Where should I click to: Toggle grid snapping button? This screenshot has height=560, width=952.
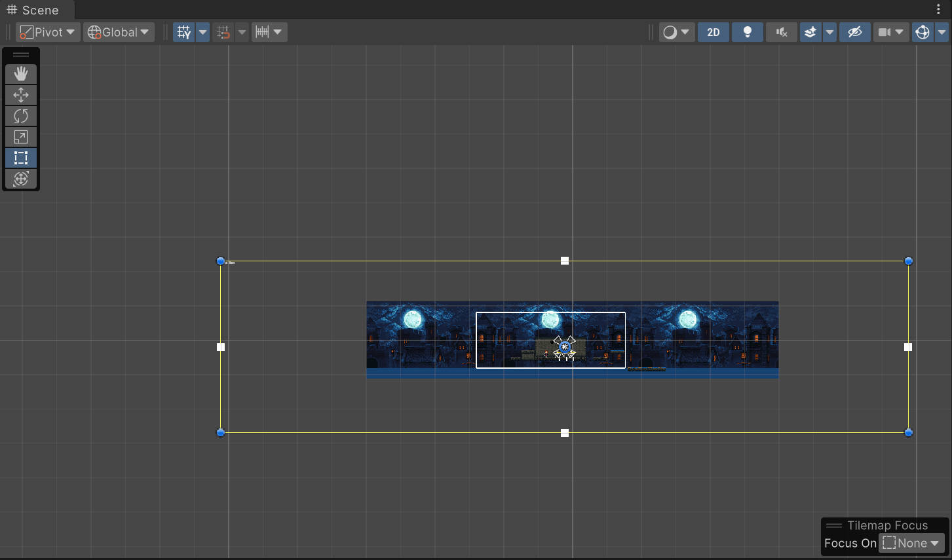(223, 32)
